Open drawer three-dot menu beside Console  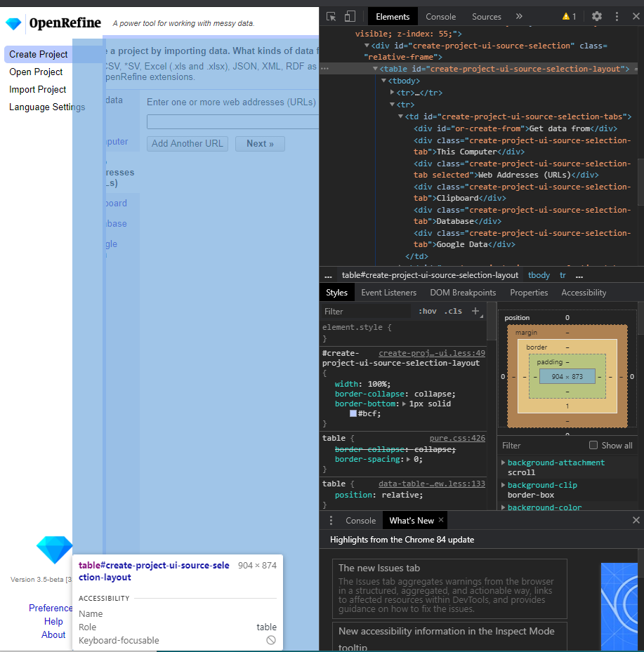pos(331,520)
